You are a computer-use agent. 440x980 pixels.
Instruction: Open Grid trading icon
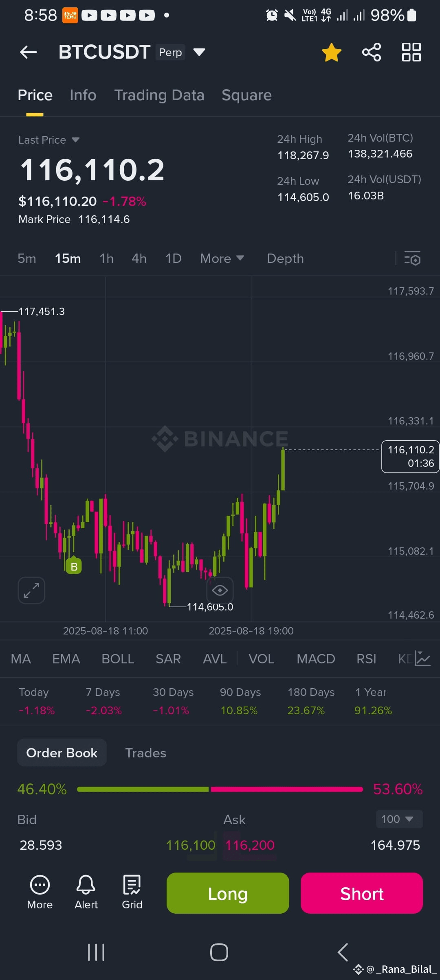132,892
